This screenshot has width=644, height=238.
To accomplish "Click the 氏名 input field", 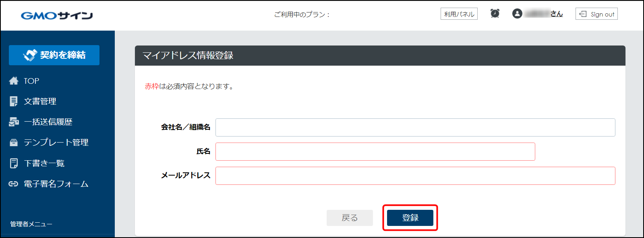I will [375, 151].
